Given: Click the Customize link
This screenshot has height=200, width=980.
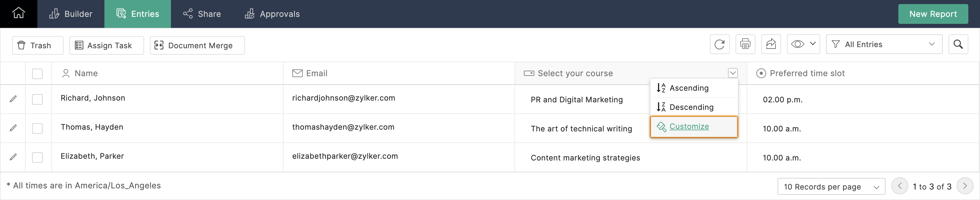Looking at the screenshot, I should [x=689, y=126].
